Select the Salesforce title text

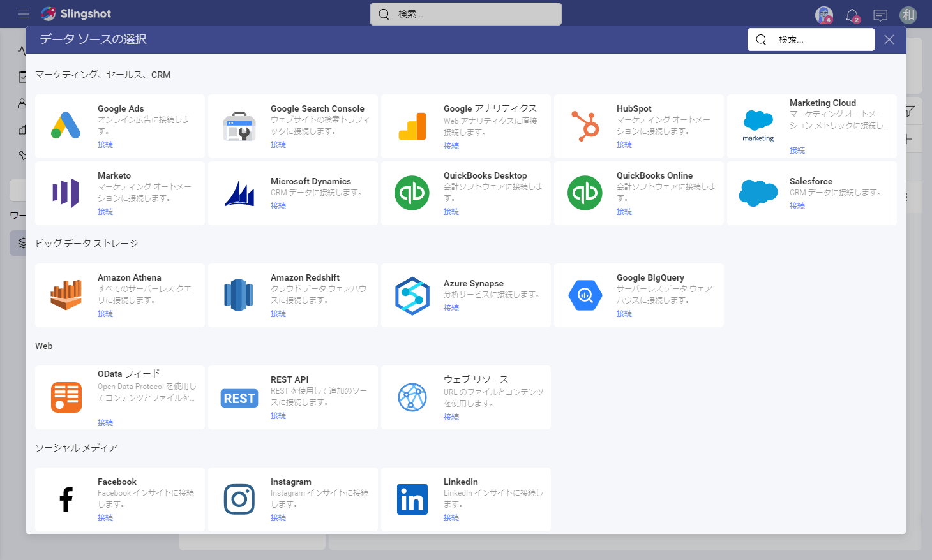coord(811,181)
